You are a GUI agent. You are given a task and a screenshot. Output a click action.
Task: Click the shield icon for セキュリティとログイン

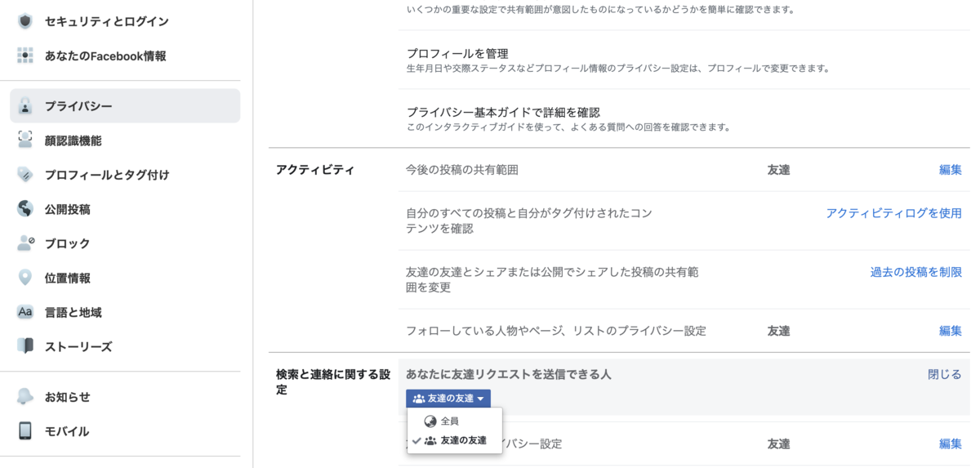[25, 21]
